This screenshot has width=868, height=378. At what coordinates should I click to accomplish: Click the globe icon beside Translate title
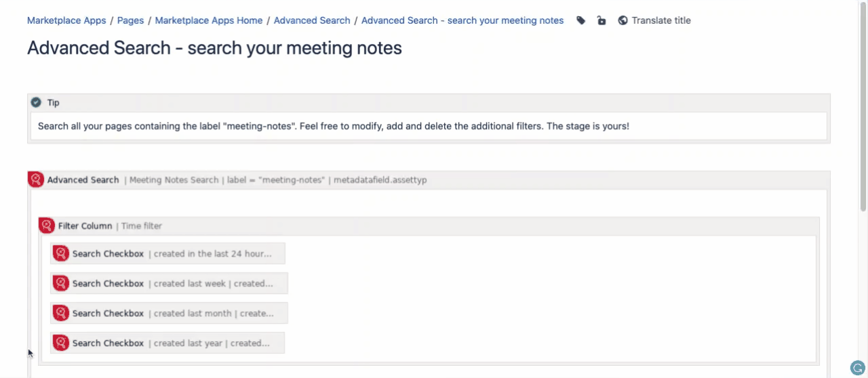pos(623,20)
